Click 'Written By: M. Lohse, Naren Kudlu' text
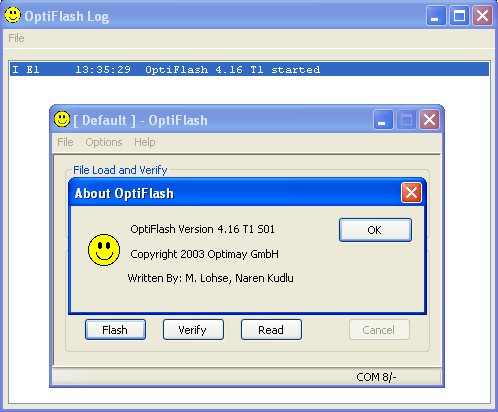The height and width of the screenshot is (412, 498). (211, 278)
